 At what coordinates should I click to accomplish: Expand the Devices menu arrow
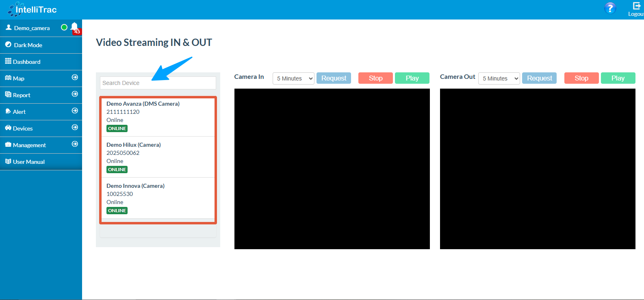click(75, 127)
